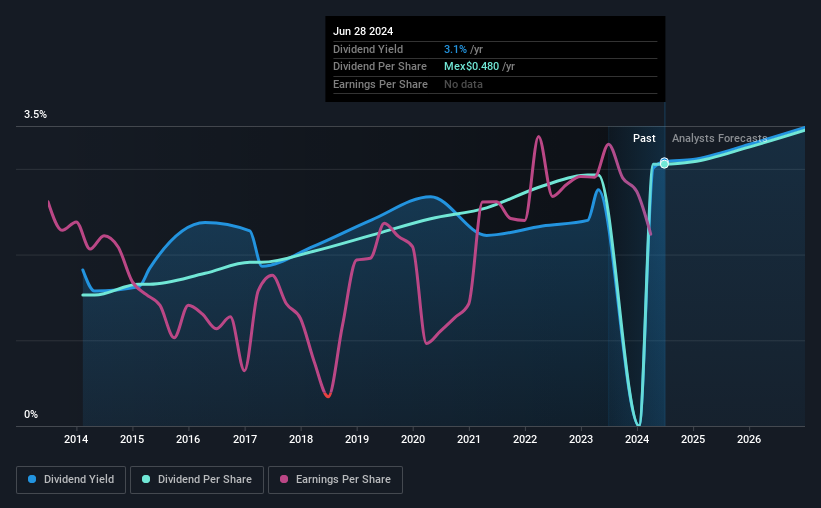Image resolution: width=821 pixels, height=508 pixels.
Task: Click the 2024 x-axis year label
Action: pyautogui.click(x=637, y=439)
